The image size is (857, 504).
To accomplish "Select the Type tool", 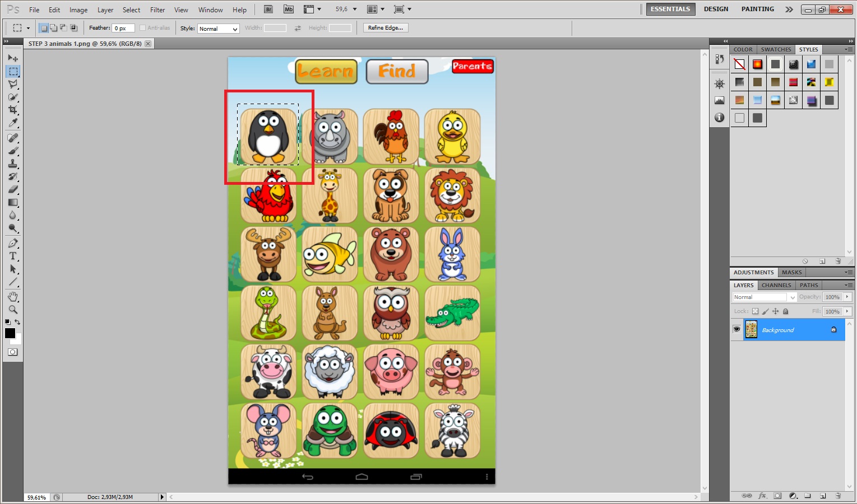I will 13,256.
